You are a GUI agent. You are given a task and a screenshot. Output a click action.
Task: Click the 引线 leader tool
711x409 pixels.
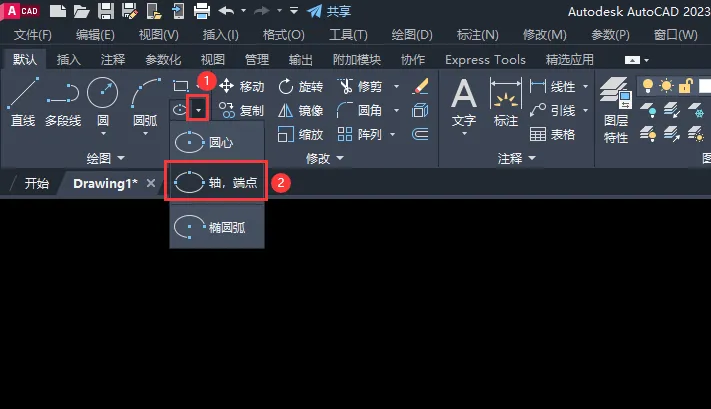(552, 110)
